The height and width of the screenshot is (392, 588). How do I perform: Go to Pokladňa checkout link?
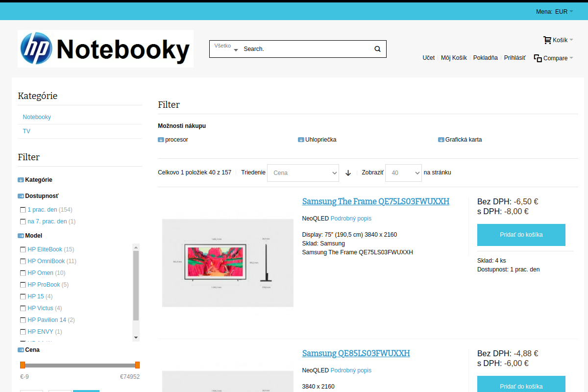click(x=486, y=58)
